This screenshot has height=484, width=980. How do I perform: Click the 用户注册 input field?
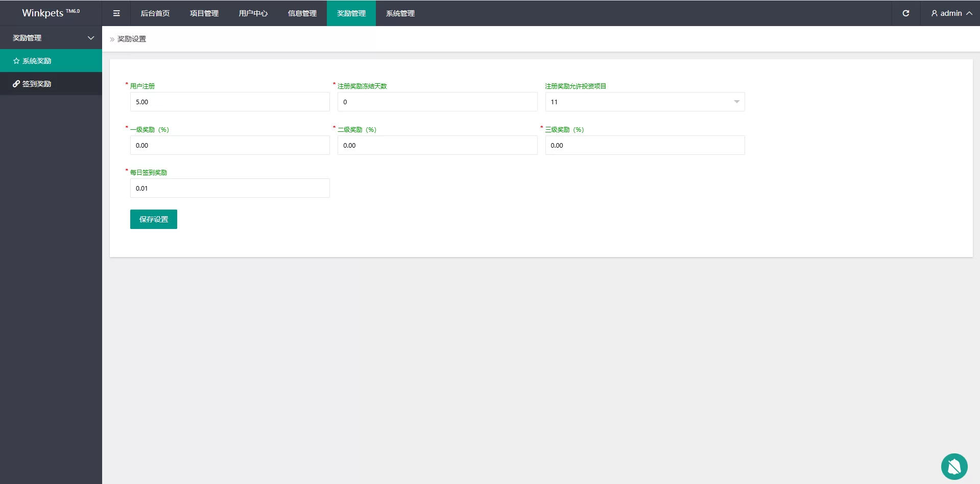230,102
